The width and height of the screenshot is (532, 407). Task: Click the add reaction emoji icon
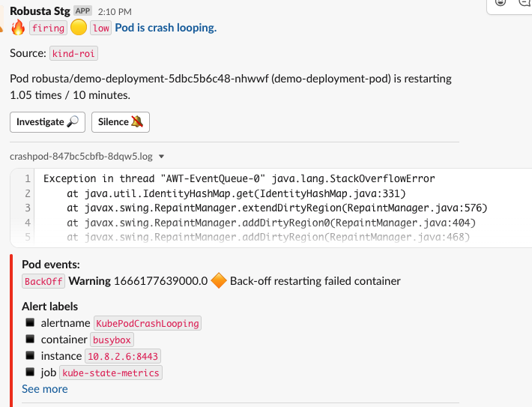pyautogui.click(x=500, y=3)
